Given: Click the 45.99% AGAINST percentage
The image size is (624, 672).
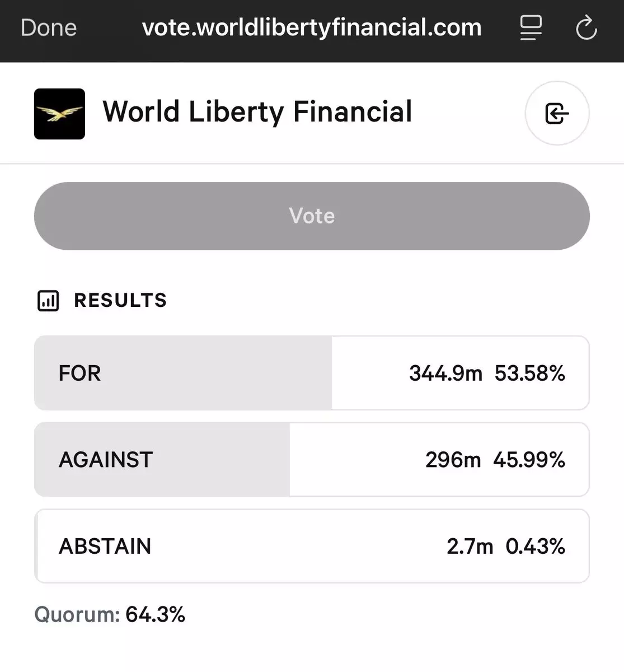Looking at the screenshot, I should click(529, 460).
